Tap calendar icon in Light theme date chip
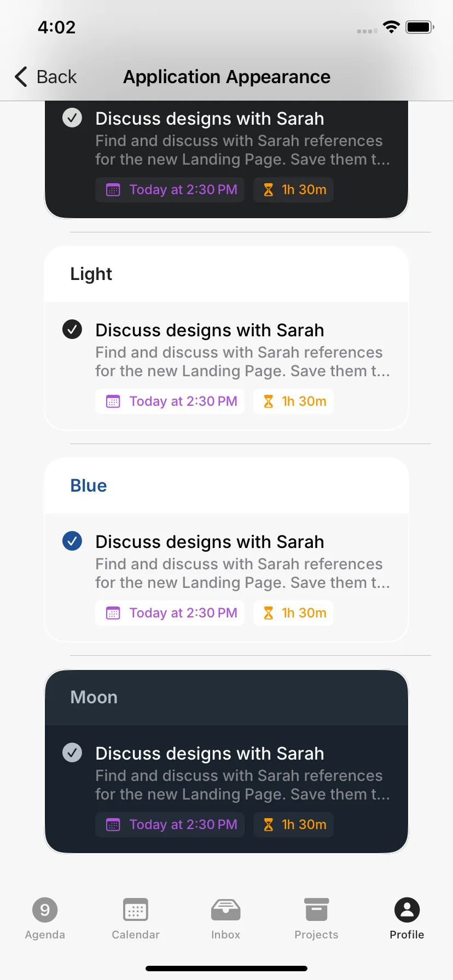This screenshot has height=980, width=453. click(113, 402)
